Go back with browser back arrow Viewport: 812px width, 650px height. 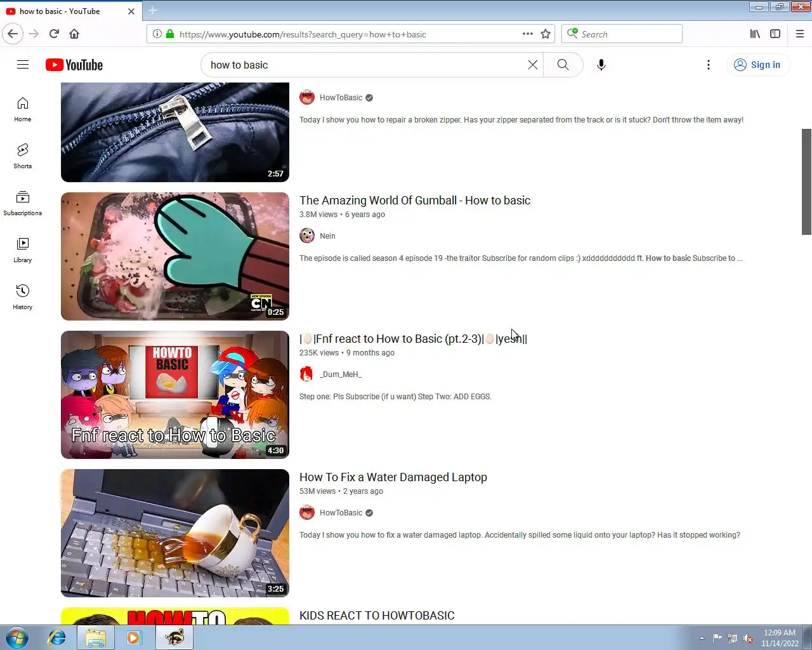pos(13,34)
